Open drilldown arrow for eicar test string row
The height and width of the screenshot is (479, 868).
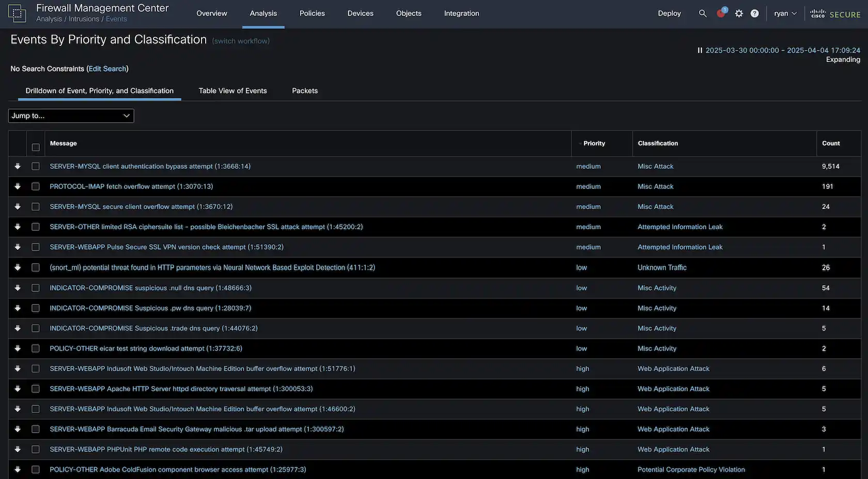click(x=17, y=348)
